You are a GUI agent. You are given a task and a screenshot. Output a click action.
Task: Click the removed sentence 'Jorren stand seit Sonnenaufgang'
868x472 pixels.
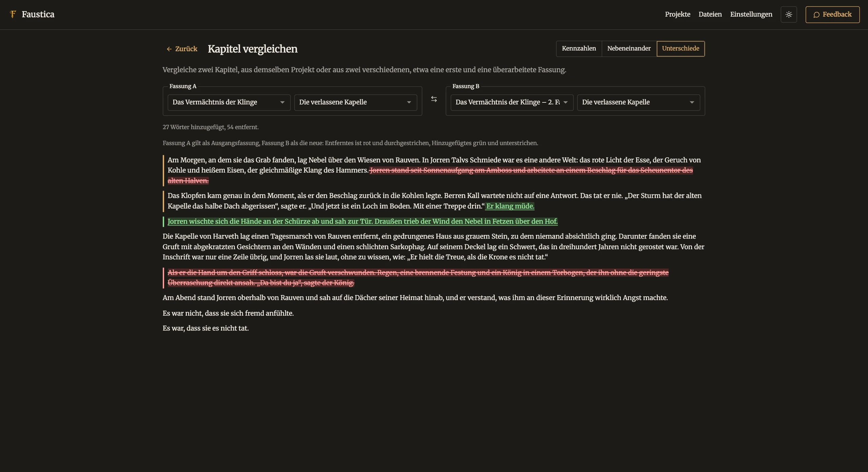(531, 170)
